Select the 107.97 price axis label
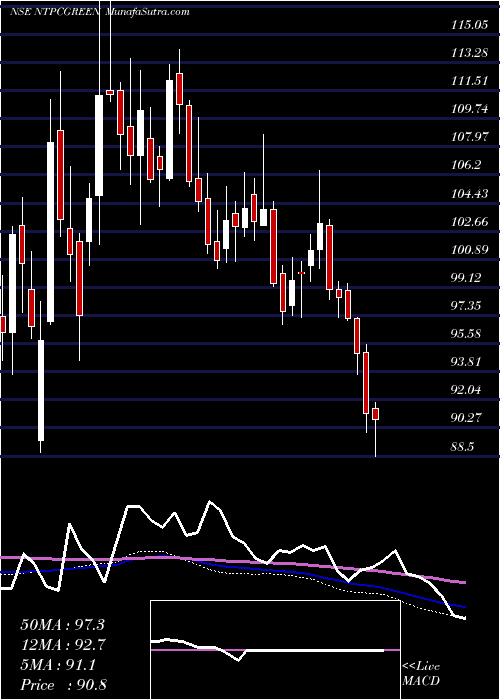 point(469,138)
